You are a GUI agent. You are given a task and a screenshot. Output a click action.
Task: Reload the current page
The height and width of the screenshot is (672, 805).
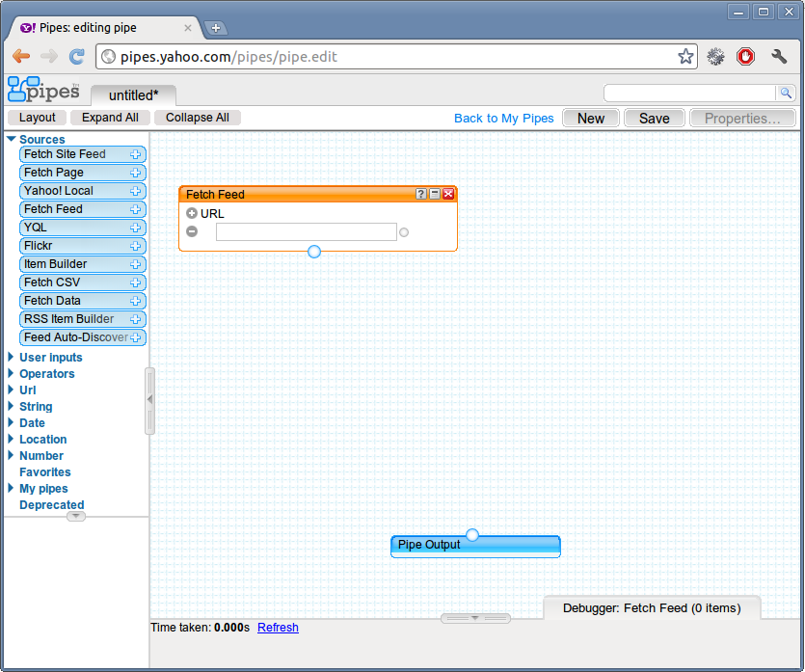(x=77, y=56)
